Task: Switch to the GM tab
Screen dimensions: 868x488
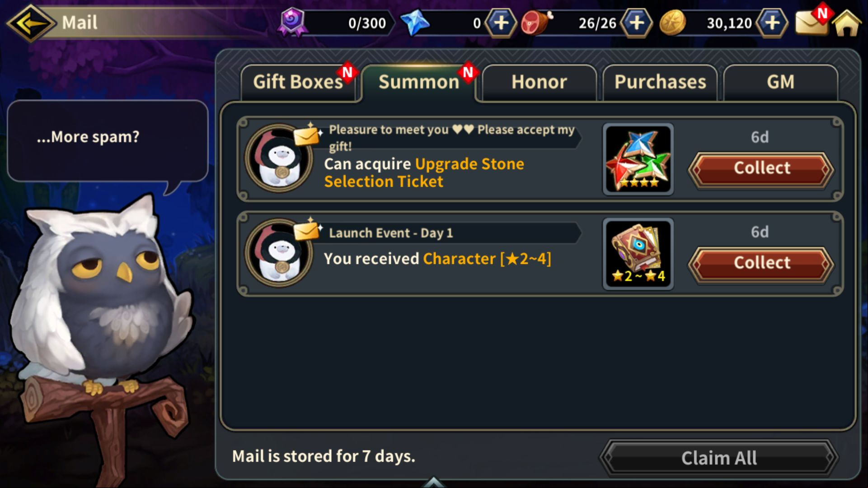Action: tap(780, 82)
